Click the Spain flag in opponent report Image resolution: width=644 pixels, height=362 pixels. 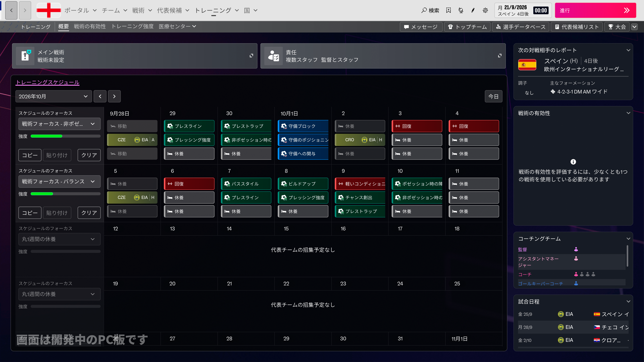[527, 65]
